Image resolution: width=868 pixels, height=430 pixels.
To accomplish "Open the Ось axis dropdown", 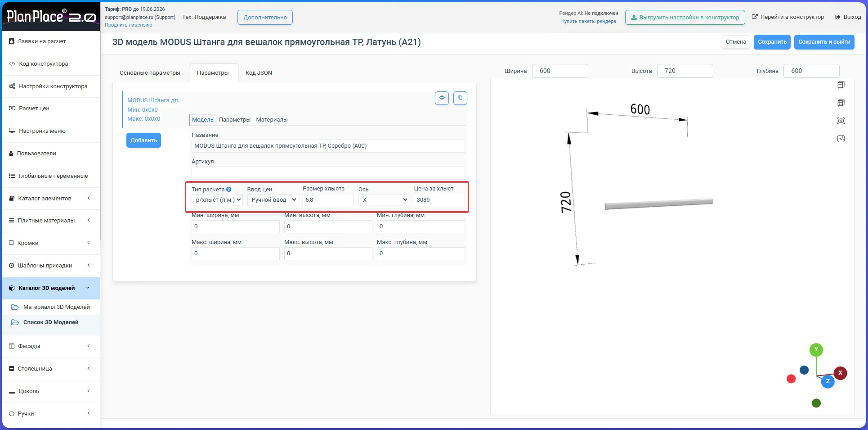I will pyautogui.click(x=384, y=200).
